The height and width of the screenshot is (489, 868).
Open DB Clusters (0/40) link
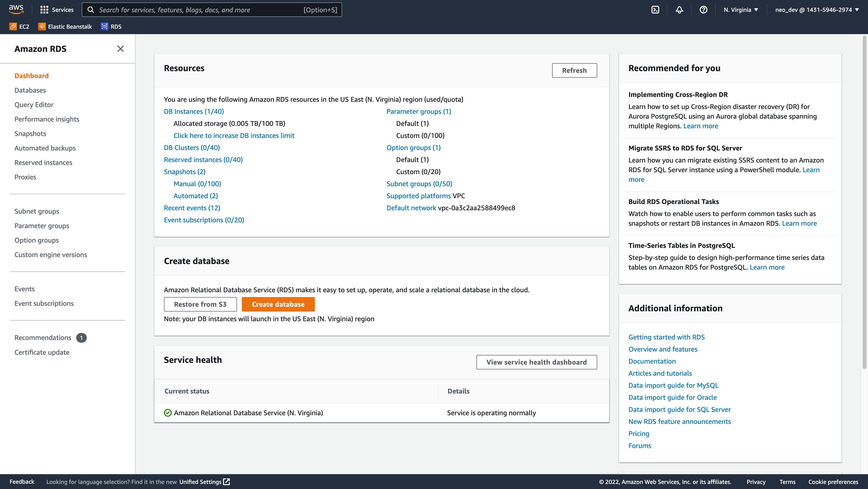(192, 148)
